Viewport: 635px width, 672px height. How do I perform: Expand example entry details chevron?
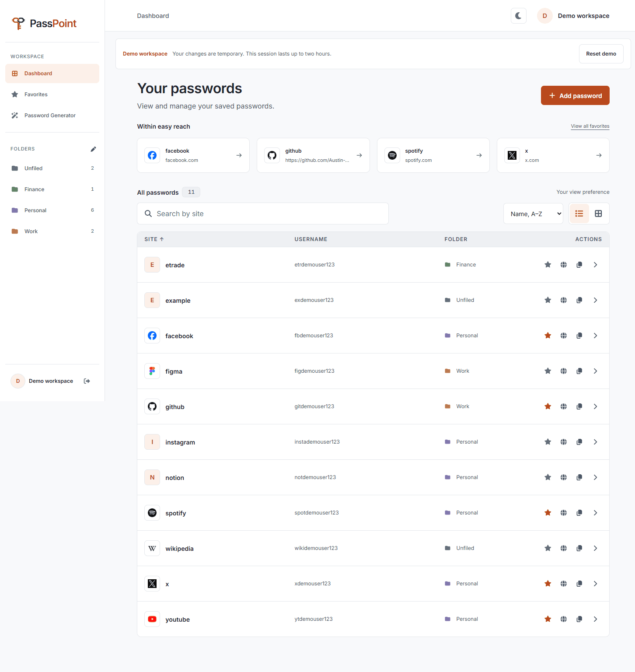(x=595, y=300)
